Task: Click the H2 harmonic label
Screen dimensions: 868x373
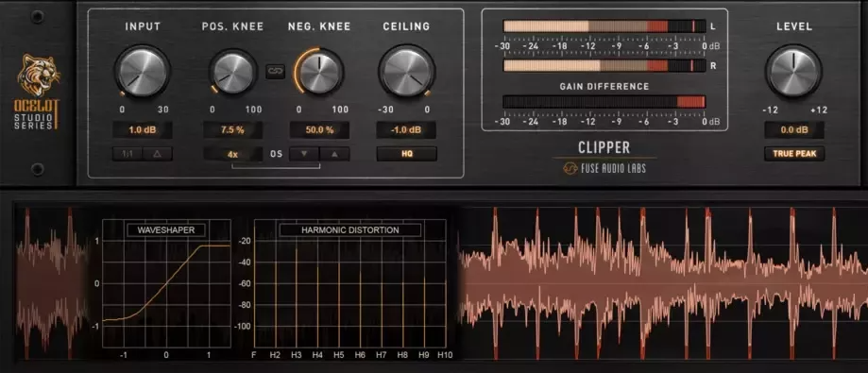Action: [275, 355]
